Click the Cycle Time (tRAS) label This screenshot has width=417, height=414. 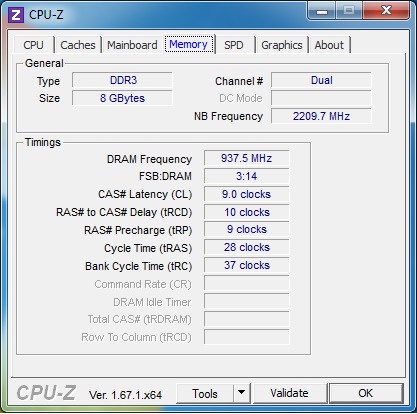[148, 248]
